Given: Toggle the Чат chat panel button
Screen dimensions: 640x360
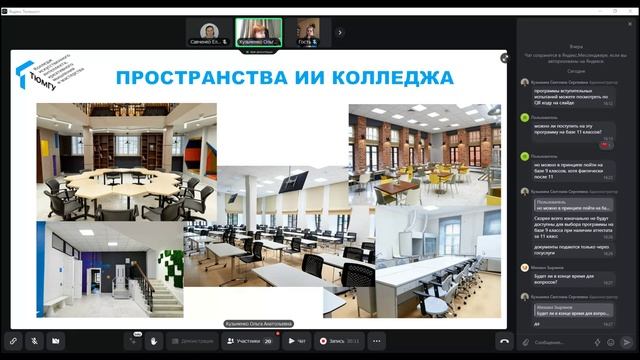Looking at the screenshot, I should 297,341.
